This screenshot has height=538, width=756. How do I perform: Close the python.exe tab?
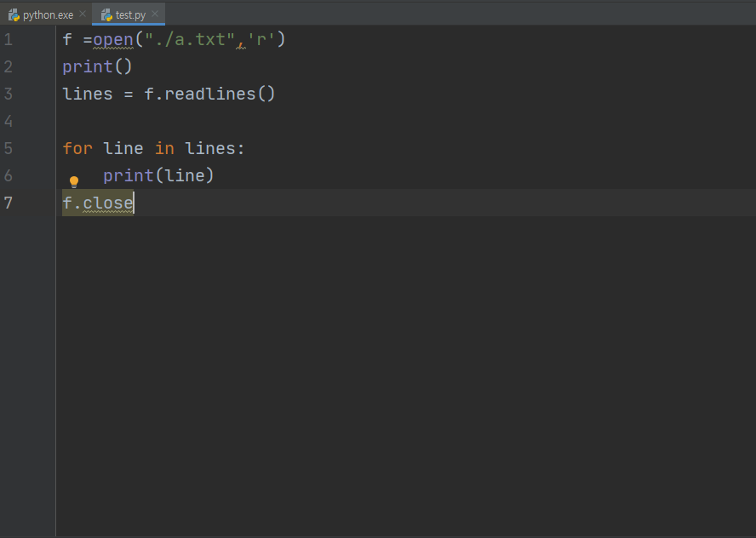coord(83,14)
